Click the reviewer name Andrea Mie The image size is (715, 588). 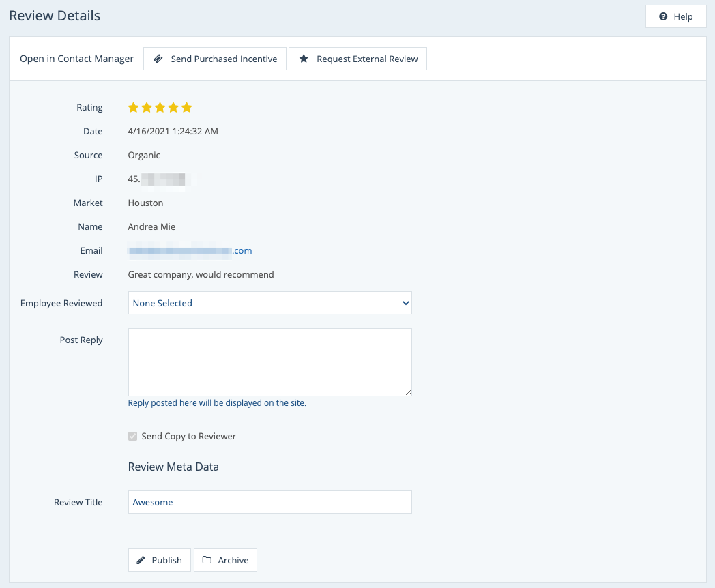pos(151,227)
